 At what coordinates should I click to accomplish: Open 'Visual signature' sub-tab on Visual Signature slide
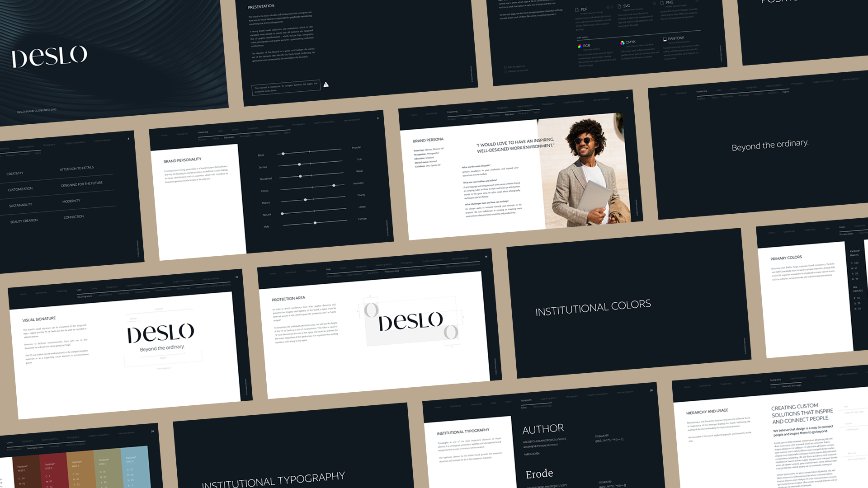click(x=85, y=296)
